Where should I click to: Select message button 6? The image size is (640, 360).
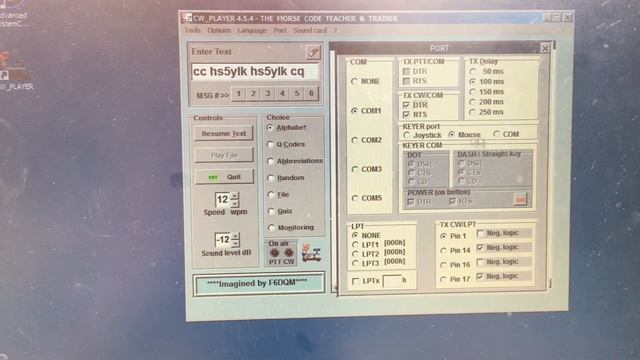[x=311, y=94]
